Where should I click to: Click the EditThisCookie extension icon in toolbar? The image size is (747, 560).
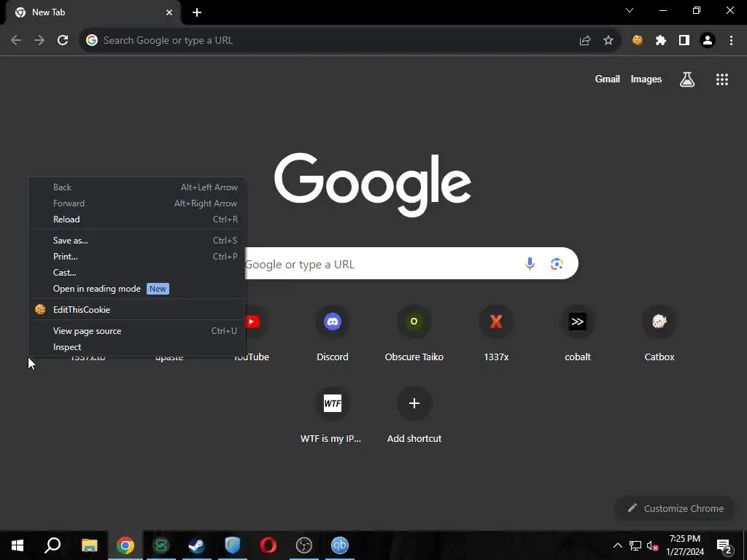(638, 41)
